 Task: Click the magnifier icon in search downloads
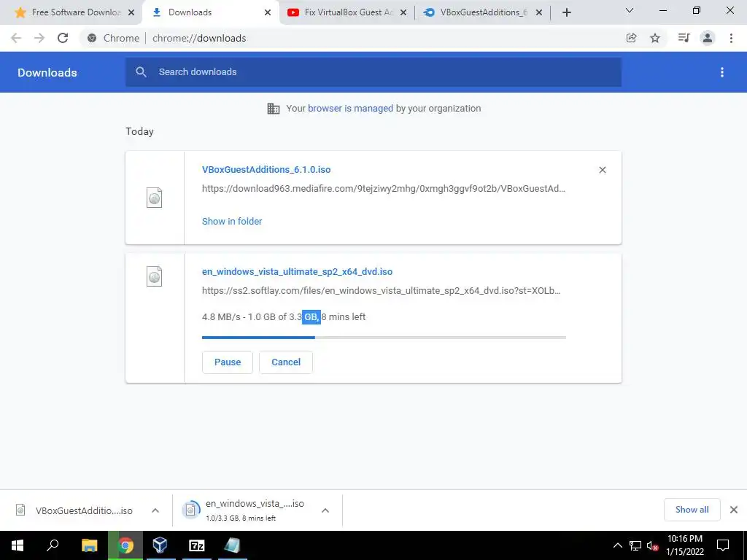141,72
